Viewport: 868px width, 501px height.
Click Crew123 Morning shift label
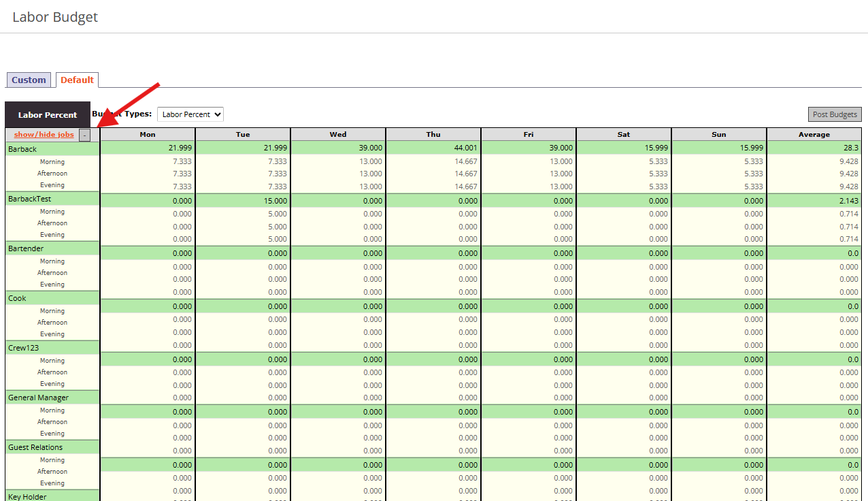point(52,361)
